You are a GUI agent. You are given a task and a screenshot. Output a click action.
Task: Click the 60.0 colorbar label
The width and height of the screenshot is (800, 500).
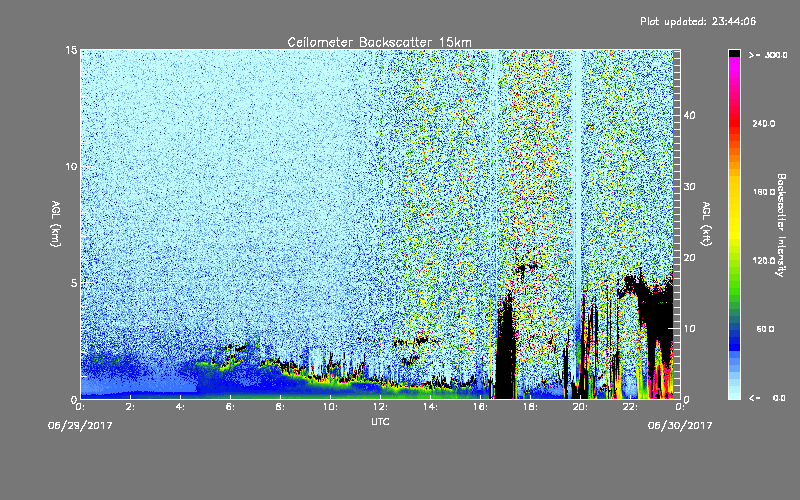click(765, 329)
